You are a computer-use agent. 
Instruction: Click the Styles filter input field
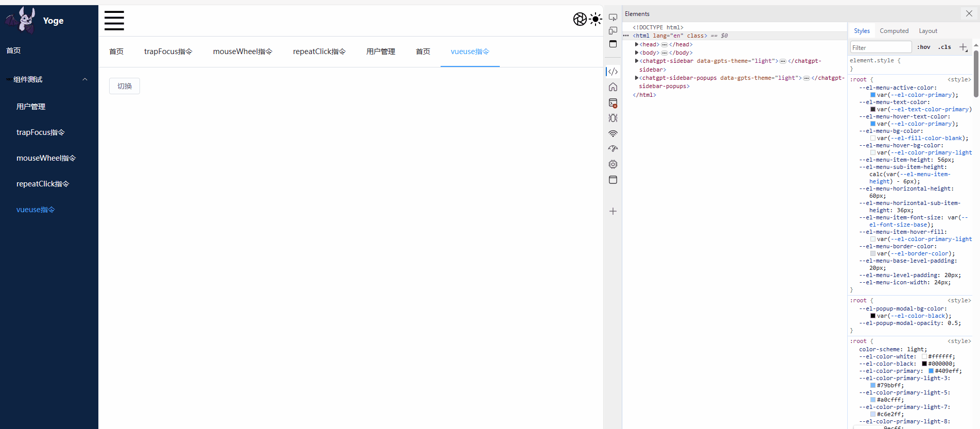coord(881,47)
